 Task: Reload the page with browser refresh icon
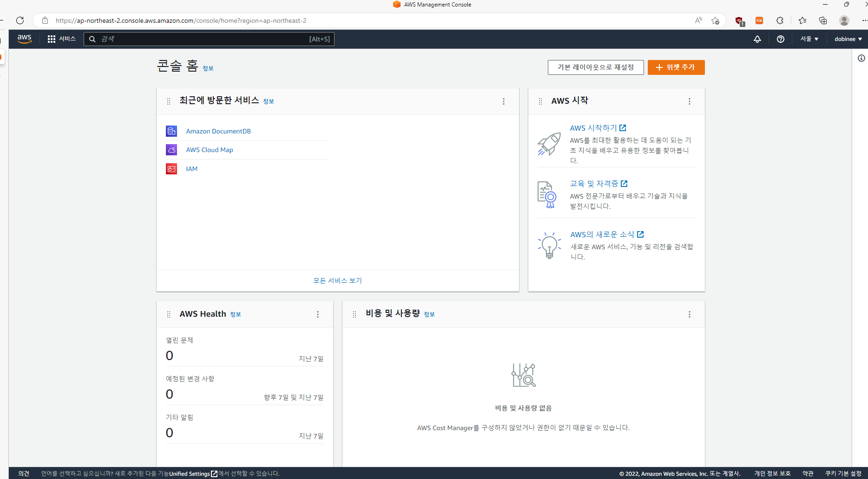[x=20, y=20]
